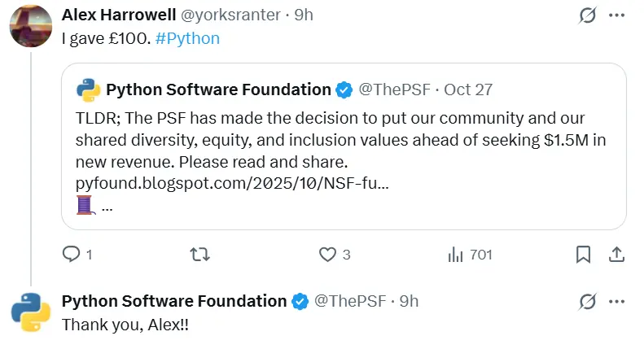Bookmark Alex Harrowell's tweet
This screenshot has width=644, height=349.
[583, 255]
